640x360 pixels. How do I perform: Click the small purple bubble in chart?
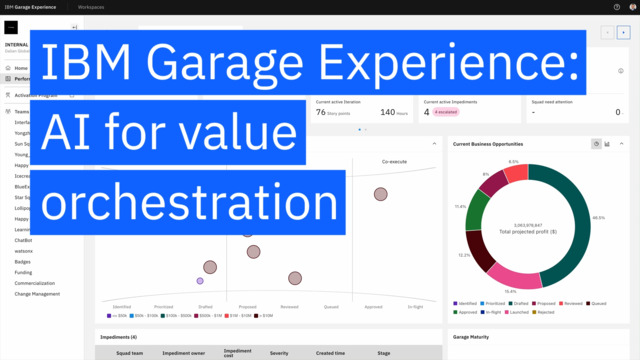(x=200, y=281)
